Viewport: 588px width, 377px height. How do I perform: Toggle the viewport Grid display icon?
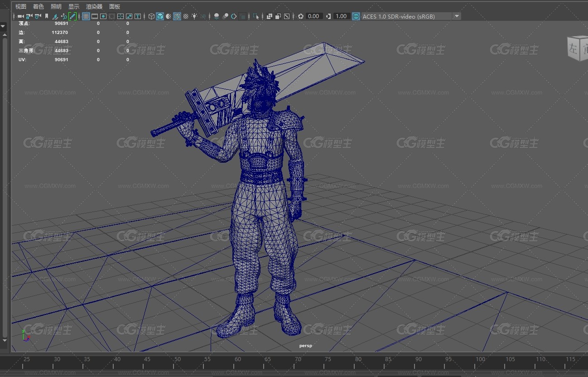pos(86,16)
